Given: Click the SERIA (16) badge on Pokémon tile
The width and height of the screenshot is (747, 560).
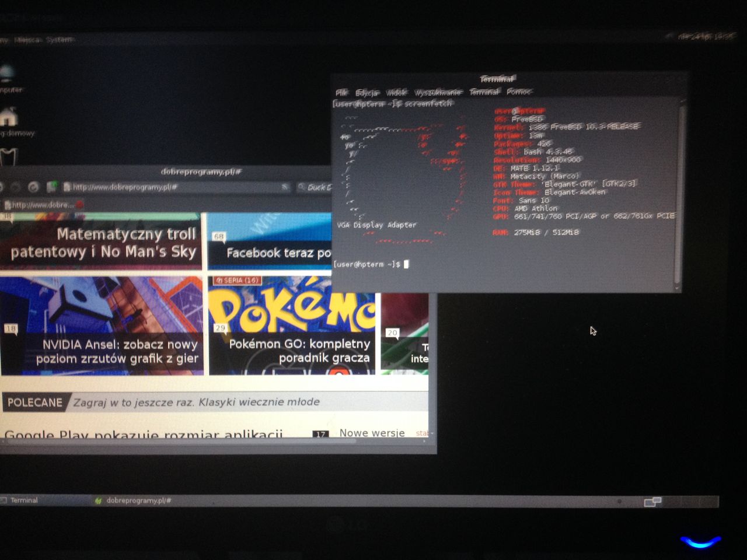Looking at the screenshot, I should 237,281.
